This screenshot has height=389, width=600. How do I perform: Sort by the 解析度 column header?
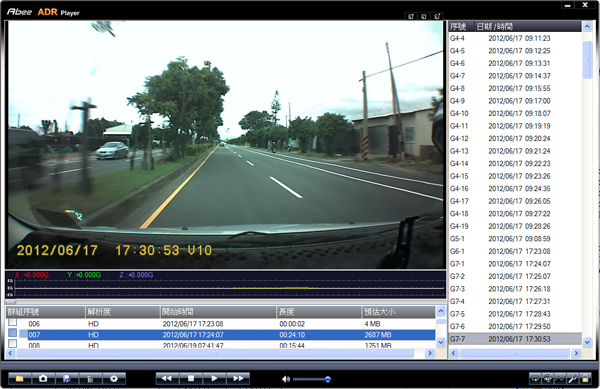click(122, 312)
